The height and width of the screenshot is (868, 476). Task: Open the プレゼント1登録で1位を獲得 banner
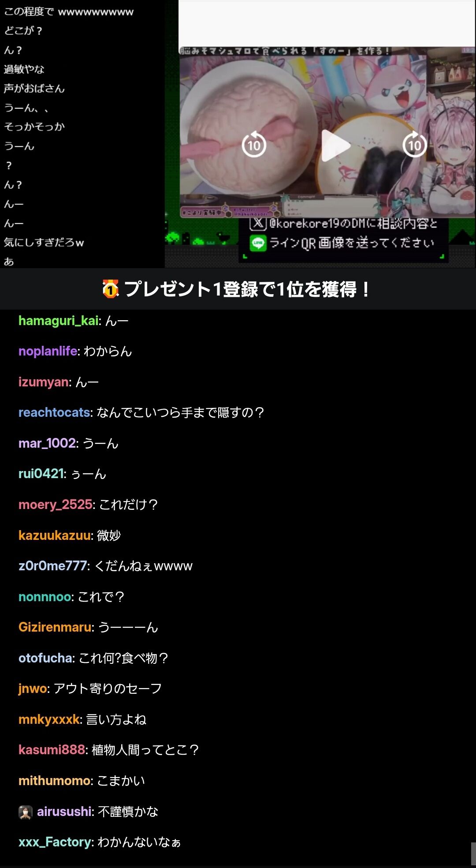point(238,289)
